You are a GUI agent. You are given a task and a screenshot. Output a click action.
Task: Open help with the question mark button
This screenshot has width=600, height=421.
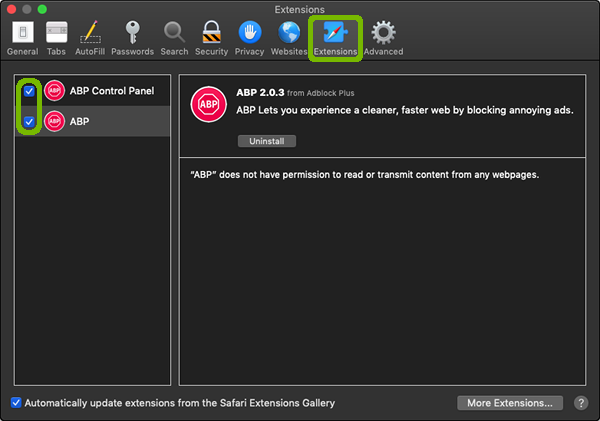point(581,403)
